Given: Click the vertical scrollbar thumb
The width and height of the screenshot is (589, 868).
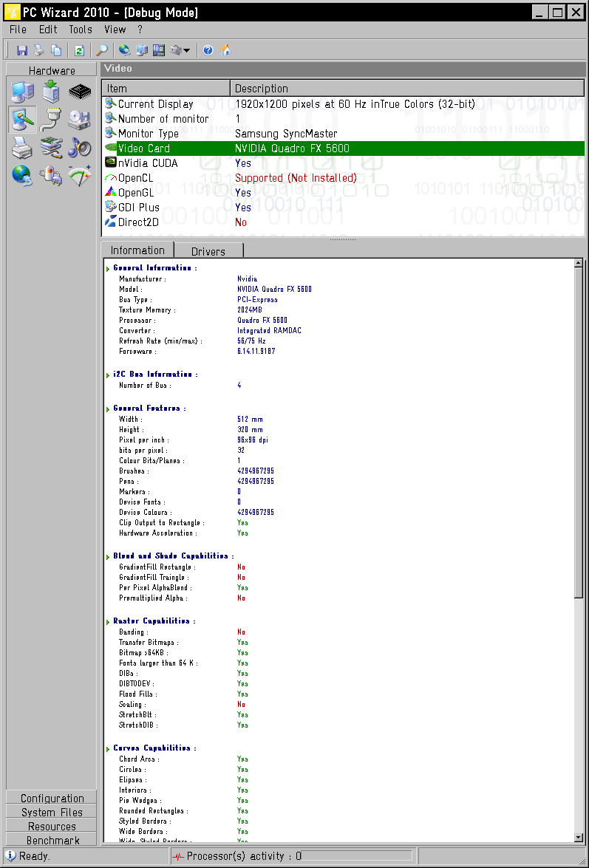Looking at the screenshot, I should pyautogui.click(x=579, y=433).
